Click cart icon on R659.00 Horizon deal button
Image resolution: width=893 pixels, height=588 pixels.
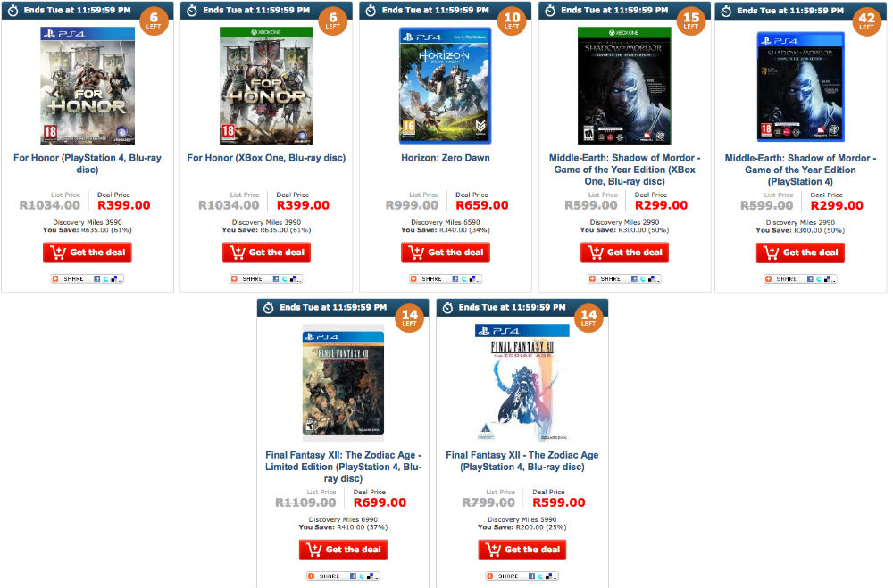[416, 253]
